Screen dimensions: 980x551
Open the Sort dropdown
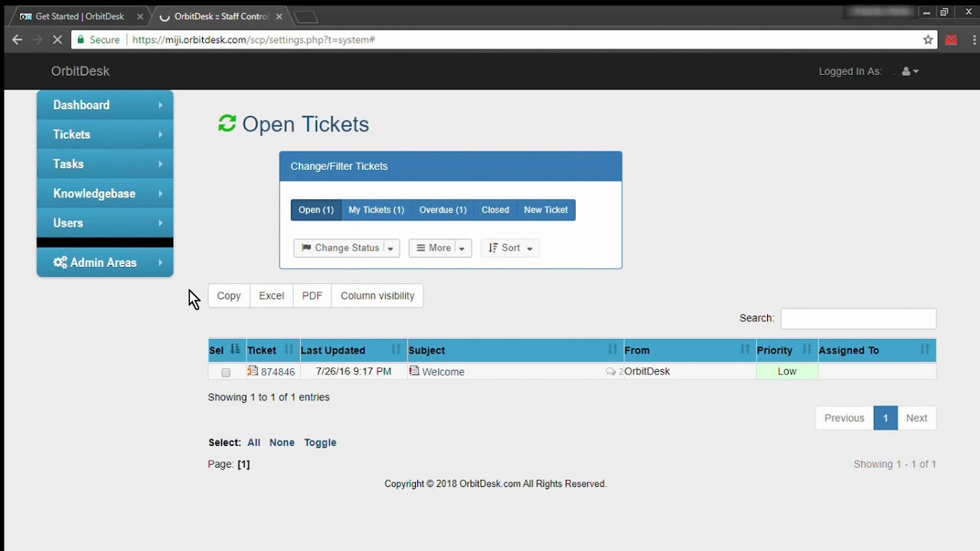(510, 248)
